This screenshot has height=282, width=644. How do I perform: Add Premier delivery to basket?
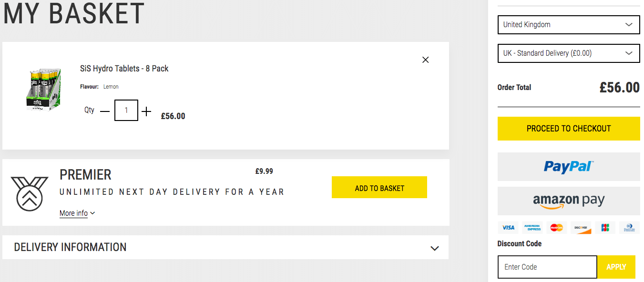(x=379, y=187)
